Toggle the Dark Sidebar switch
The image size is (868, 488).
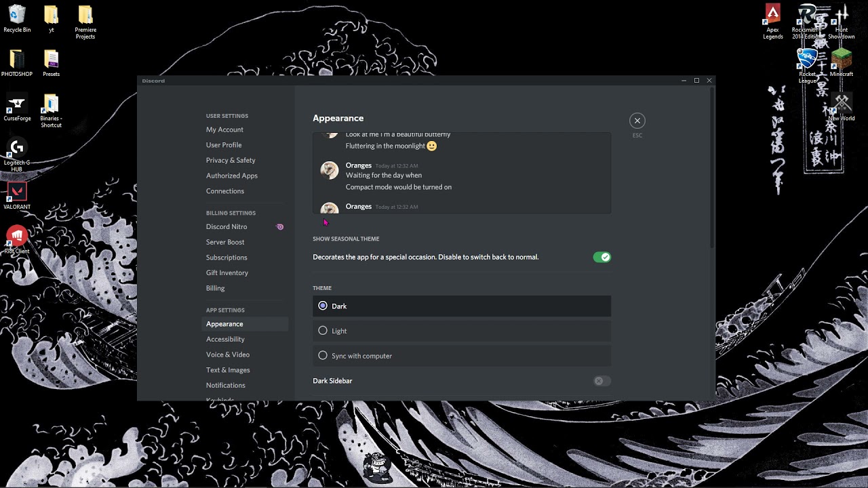[601, 381]
